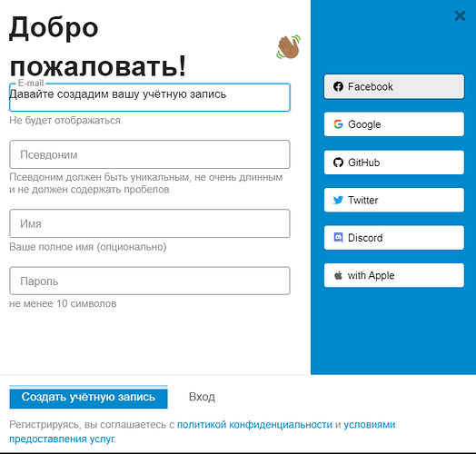Click the Twitter bird icon
The image size is (476, 454).
point(338,200)
